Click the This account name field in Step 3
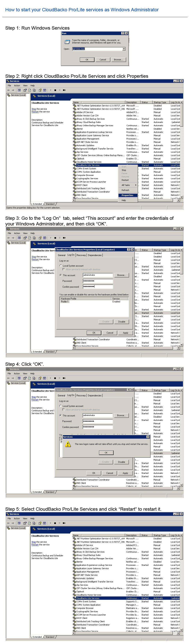 (98, 275)
